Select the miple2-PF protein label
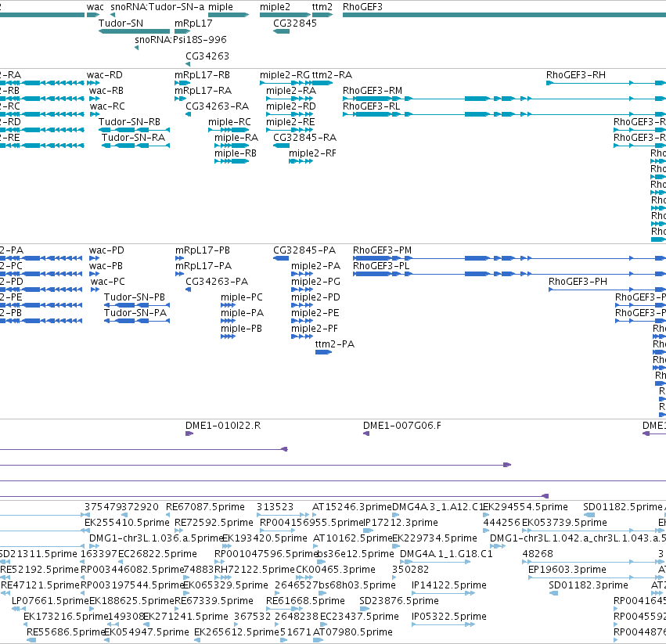This screenshot has height=644, width=666. click(315, 329)
